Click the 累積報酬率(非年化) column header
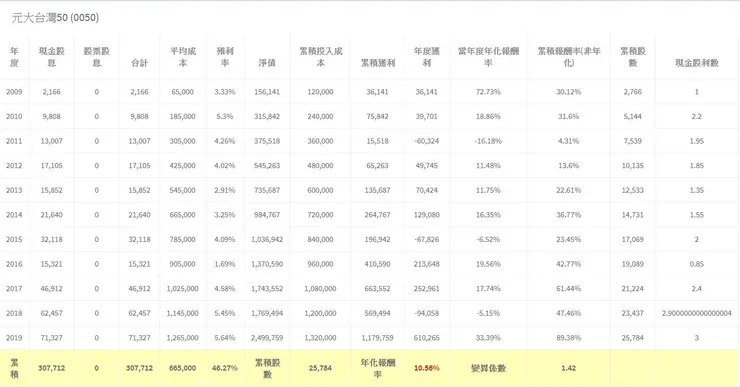Viewport: 740px width, 387px height. pyautogui.click(x=569, y=57)
